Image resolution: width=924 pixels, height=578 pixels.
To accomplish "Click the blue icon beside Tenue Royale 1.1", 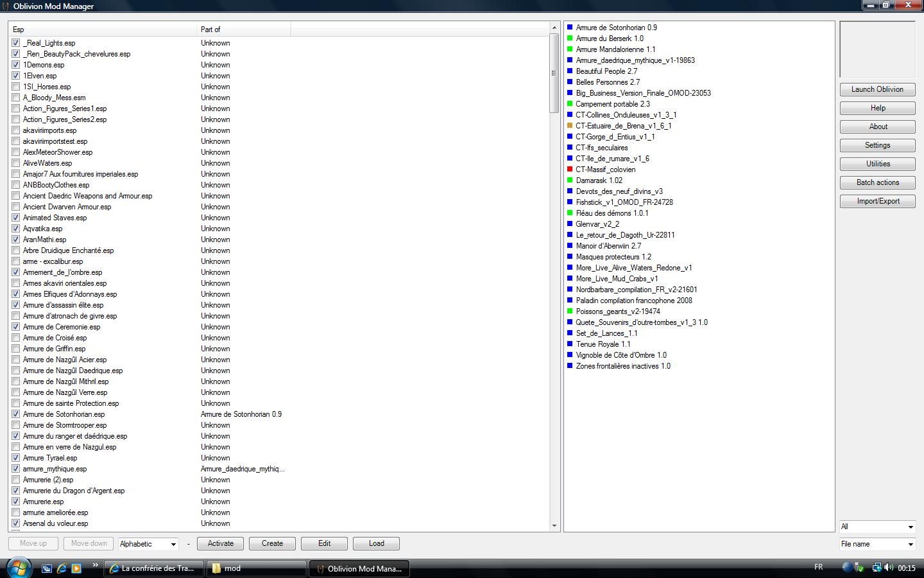I will click(570, 344).
